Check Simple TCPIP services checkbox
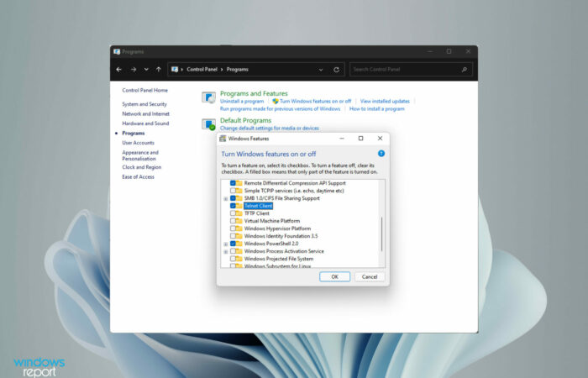Screen dimensions: 588x378 (233, 191)
